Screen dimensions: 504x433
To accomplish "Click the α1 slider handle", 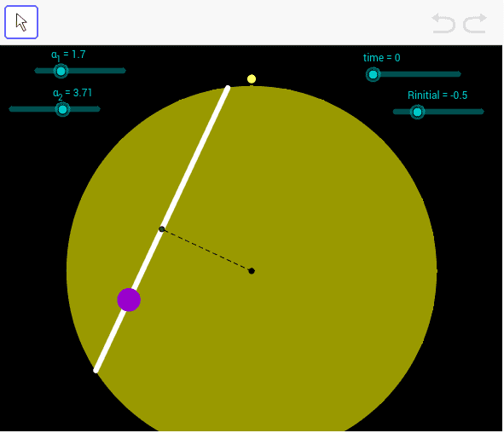I will (x=61, y=71).
